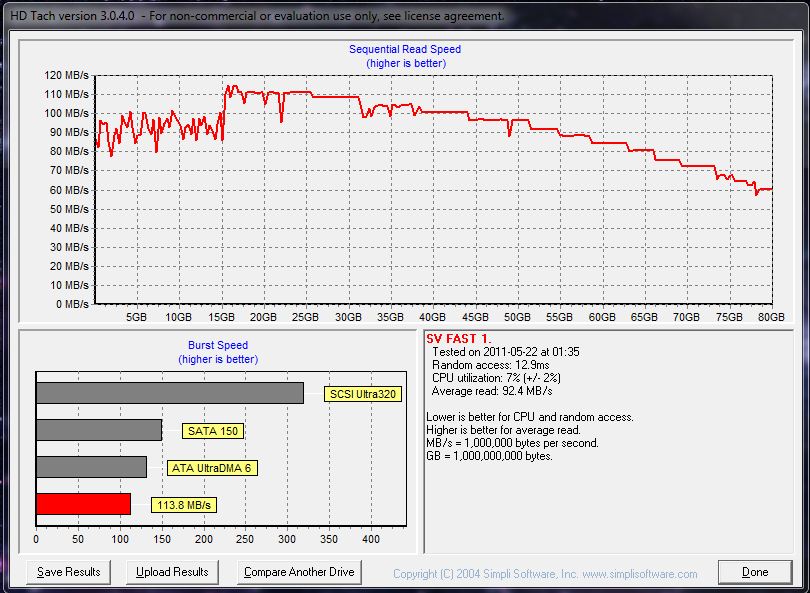Viewport: 810px width, 593px height.
Task: Click the yellow SCSI Ultra320 label
Action: [x=363, y=394]
